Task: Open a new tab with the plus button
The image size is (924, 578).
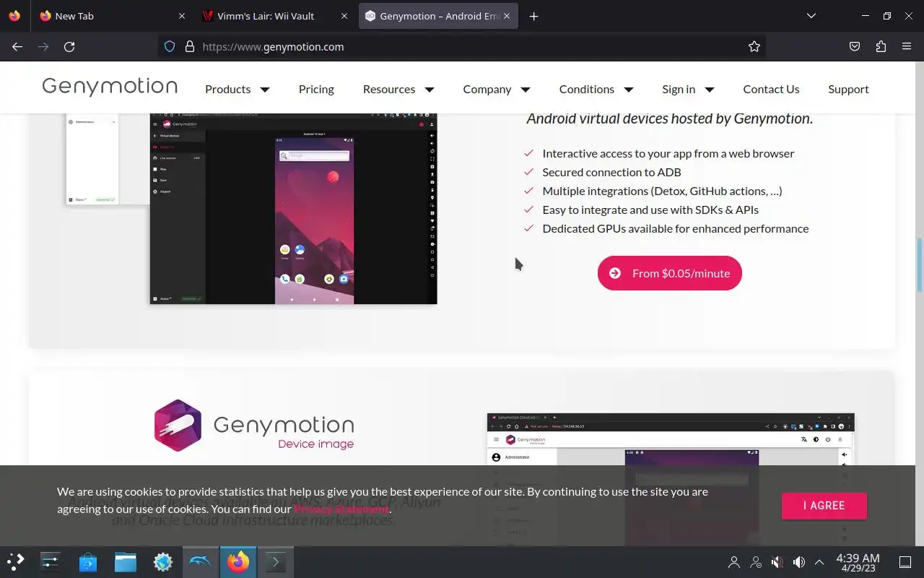Action: [x=533, y=16]
